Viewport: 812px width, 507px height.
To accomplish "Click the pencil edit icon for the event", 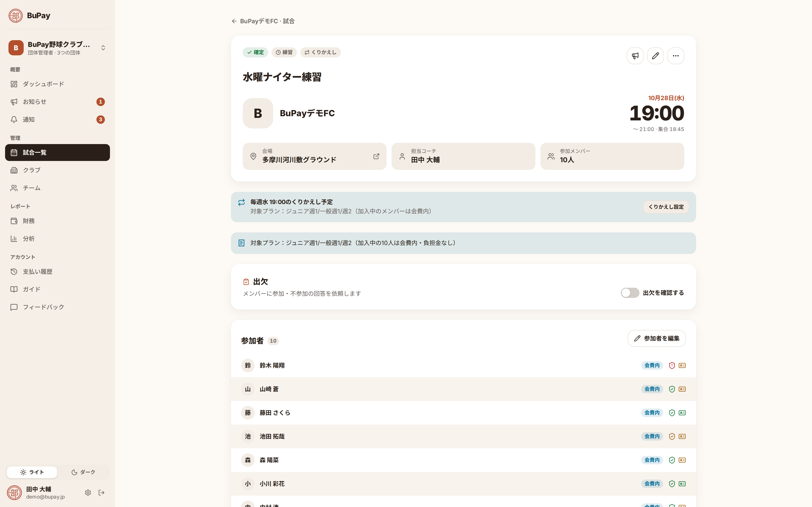I will pos(655,56).
